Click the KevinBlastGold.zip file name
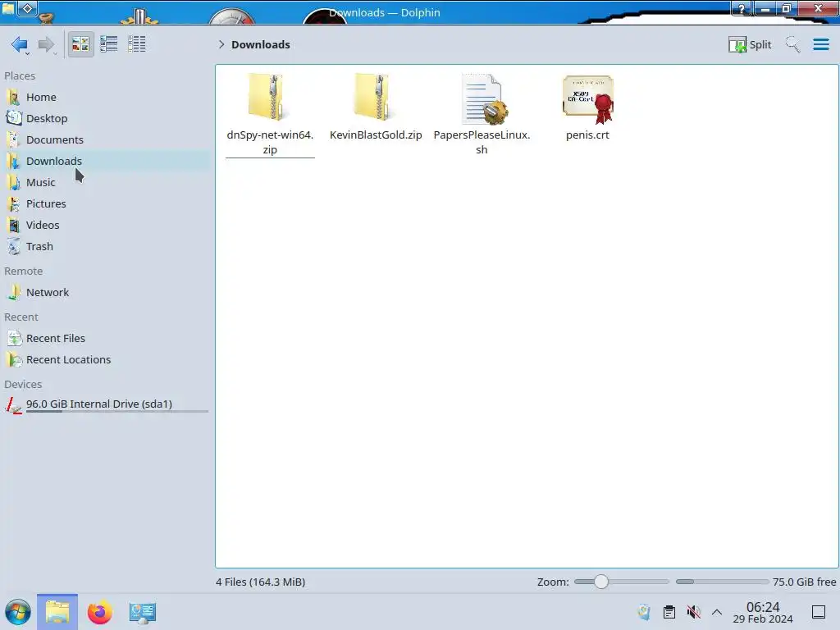 376,135
